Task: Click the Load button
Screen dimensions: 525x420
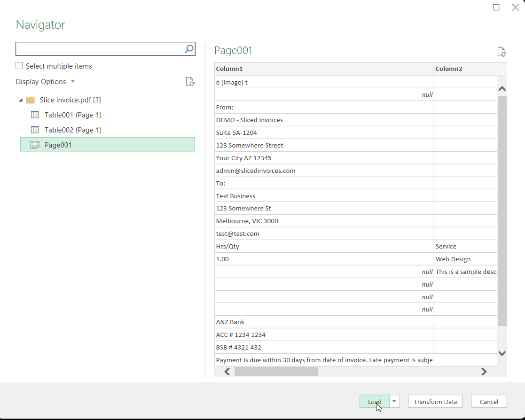Action: pos(374,401)
